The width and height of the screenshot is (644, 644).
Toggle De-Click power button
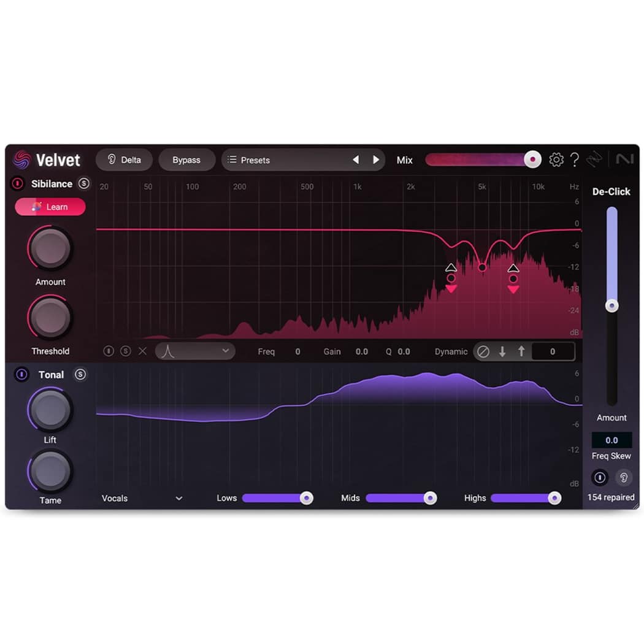(x=600, y=477)
